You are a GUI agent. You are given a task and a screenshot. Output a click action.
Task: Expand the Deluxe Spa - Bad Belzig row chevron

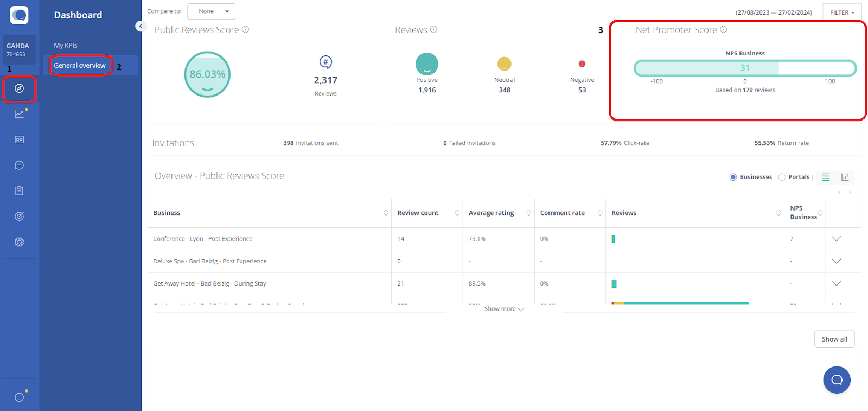(837, 261)
